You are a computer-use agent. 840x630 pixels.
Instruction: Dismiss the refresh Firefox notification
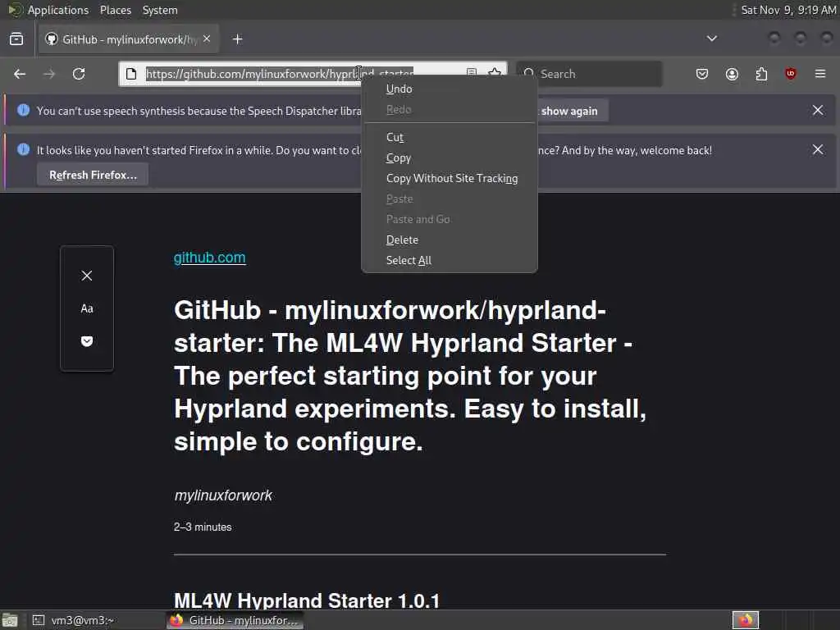(818, 149)
